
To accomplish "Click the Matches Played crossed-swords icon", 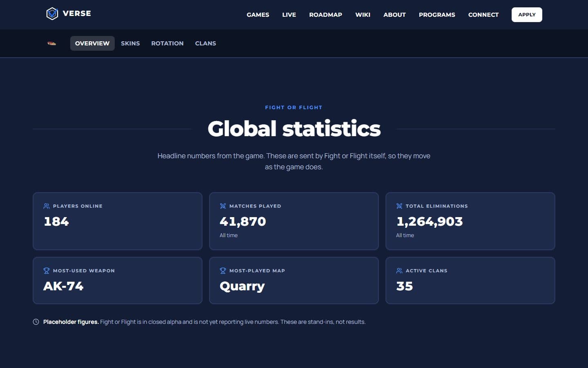I will pyautogui.click(x=223, y=206).
